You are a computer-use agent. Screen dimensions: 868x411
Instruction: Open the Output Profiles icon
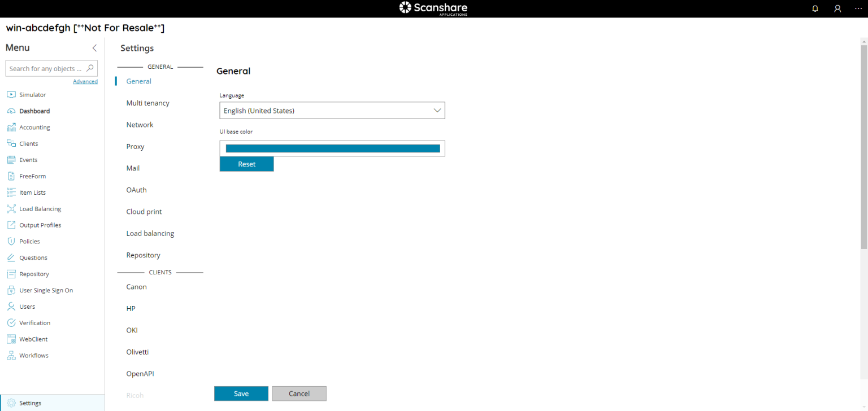11,225
